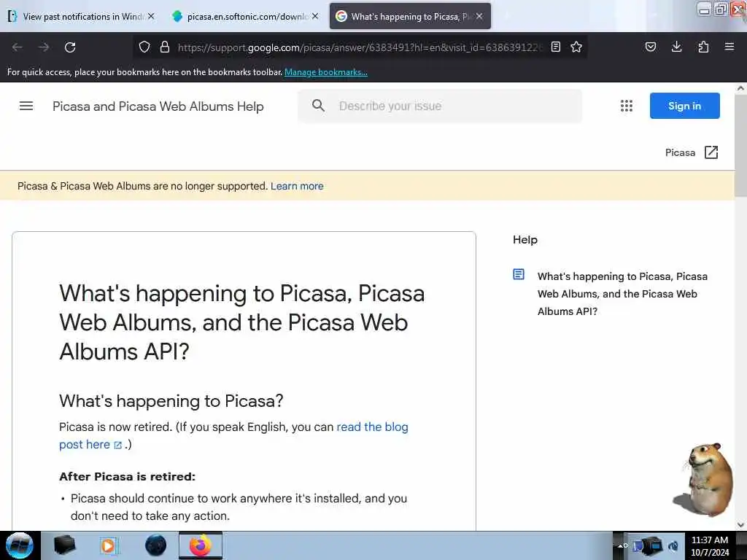Open the tracking protection shield icon

click(144, 47)
